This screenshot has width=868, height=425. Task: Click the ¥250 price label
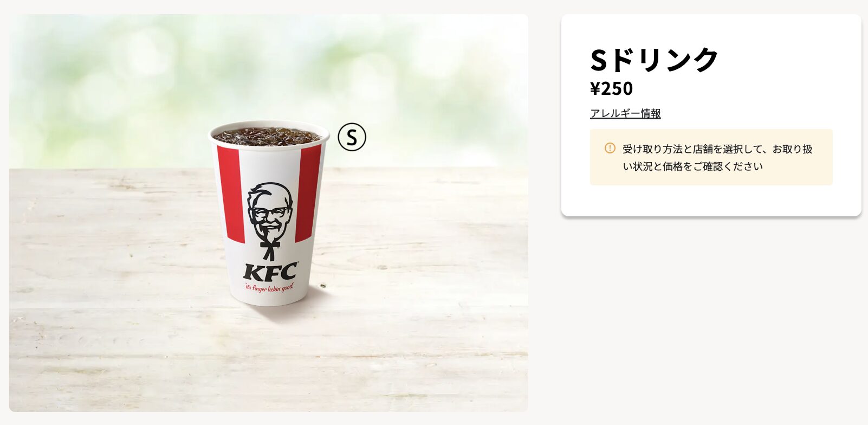point(612,88)
